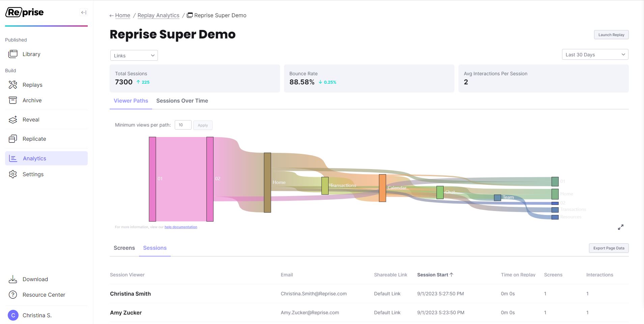The image size is (644, 324).
Task: Go to Home via breadcrumb link
Action: [122, 15]
